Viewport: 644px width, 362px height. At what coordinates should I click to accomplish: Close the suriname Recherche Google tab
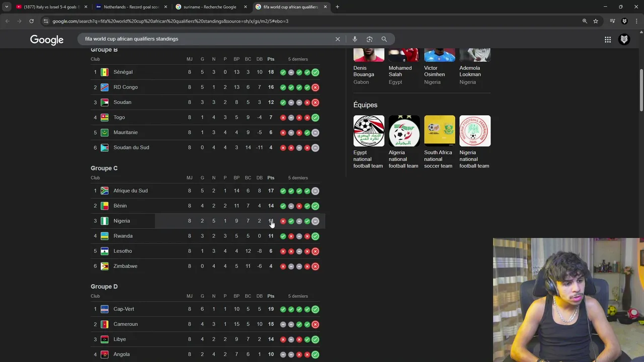(x=246, y=7)
